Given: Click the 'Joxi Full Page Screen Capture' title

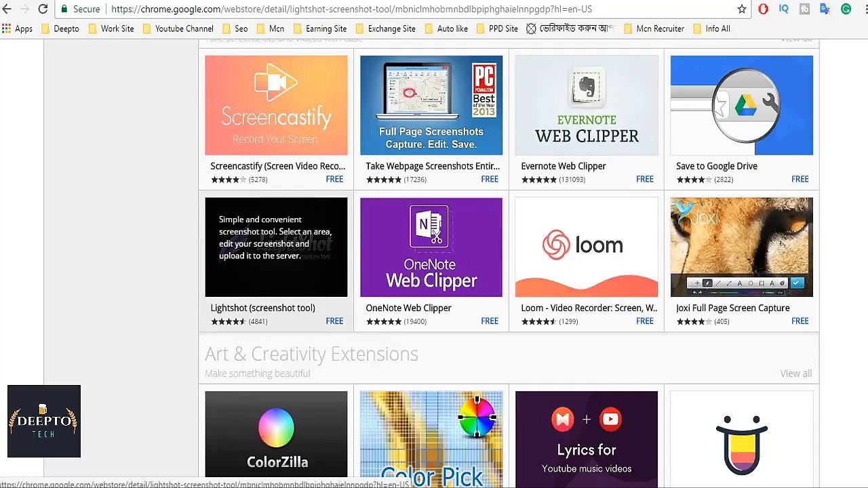Looking at the screenshot, I should [x=733, y=308].
